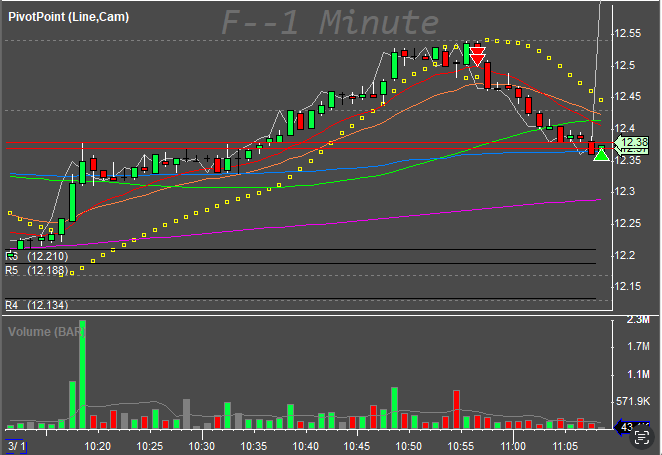Select the PivotPoint (Line,Cam) indicator label
This screenshot has height=455, width=662.
pyautogui.click(x=68, y=17)
